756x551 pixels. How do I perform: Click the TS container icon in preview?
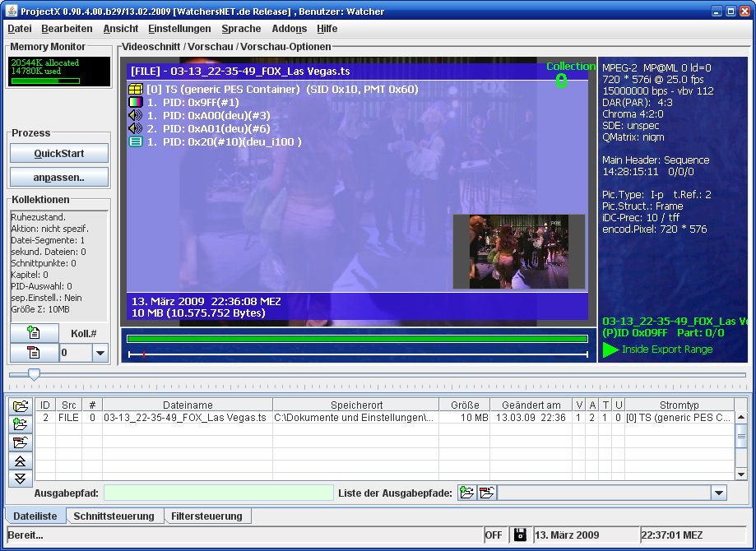[136, 89]
